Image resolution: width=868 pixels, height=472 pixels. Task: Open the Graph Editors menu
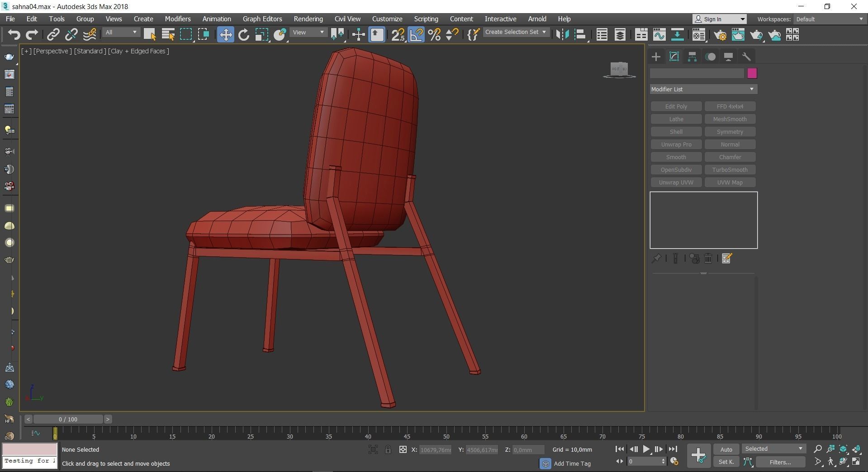pyautogui.click(x=262, y=19)
